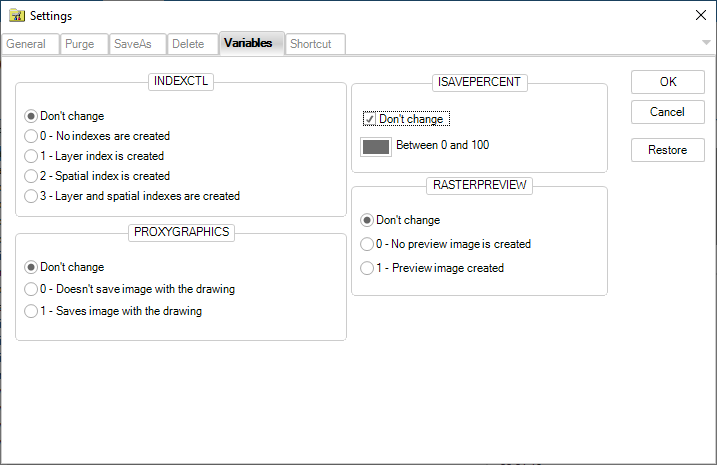Open the Purge tab
Screen dimensions: 717x465
coord(79,44)
